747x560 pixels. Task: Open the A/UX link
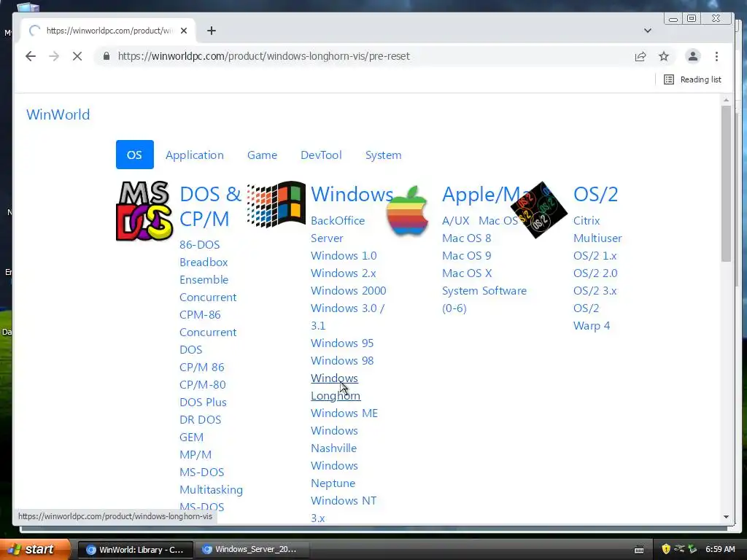pos(455,221)
